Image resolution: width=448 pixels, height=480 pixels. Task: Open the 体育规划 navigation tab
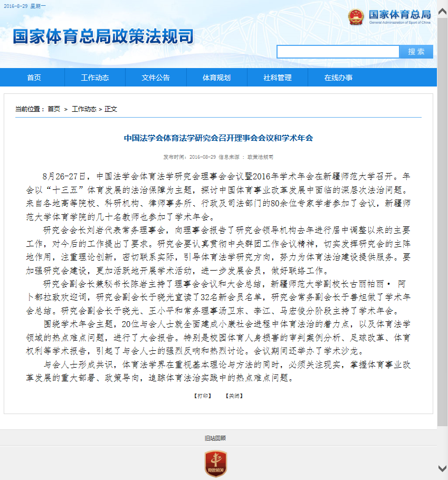point(216,78)
